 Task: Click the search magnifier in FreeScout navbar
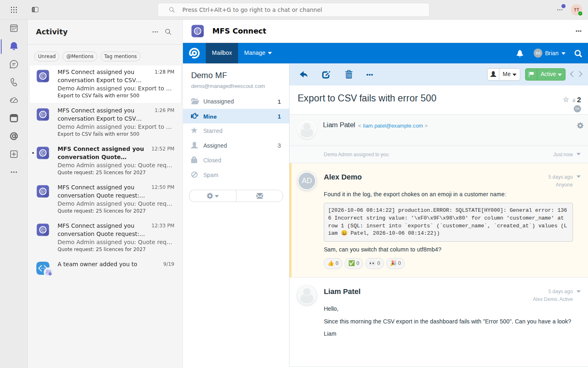[x=578, y=53]
